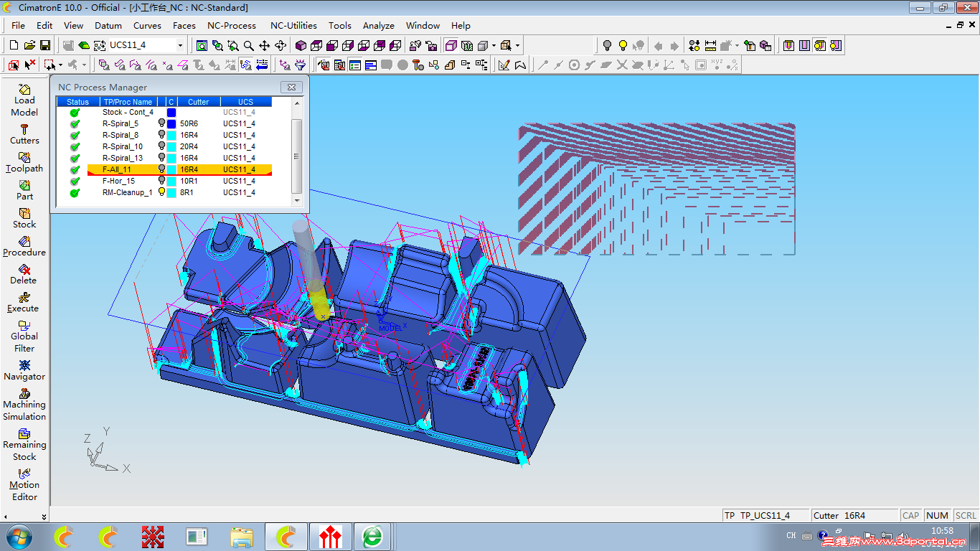Screen dimensions: 980x551
Task: Click the gray light bulb hide icon
Action: 607,45
